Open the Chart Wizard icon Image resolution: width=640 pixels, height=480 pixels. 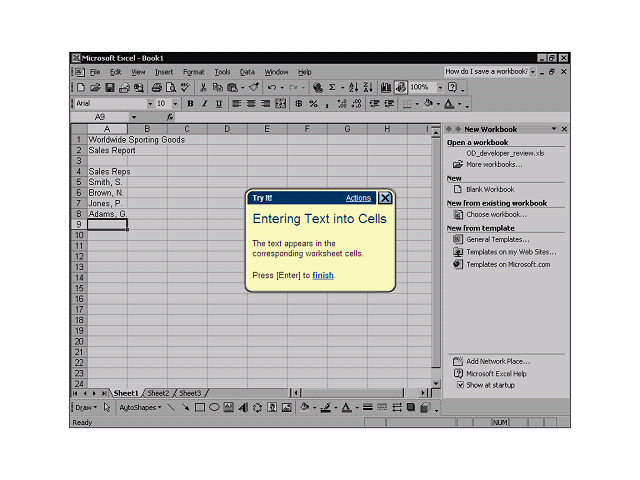coord(386,87)
